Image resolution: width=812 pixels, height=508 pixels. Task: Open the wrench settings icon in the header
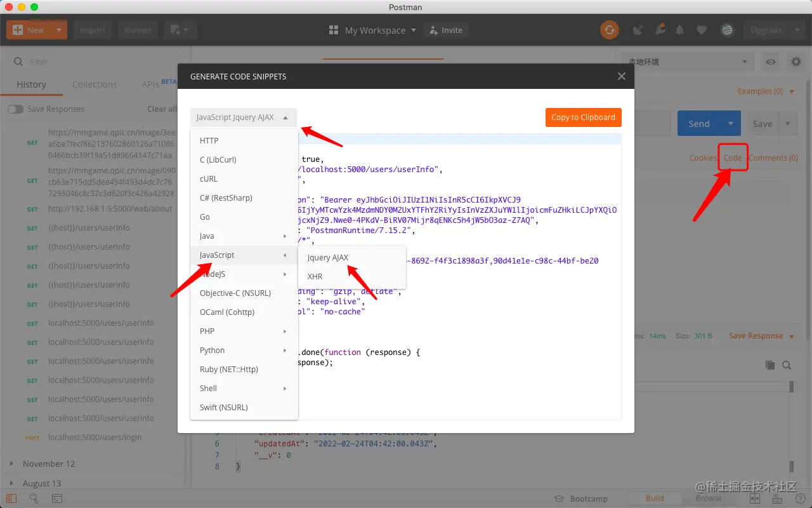pyautogui.click(x=660, y=30)
